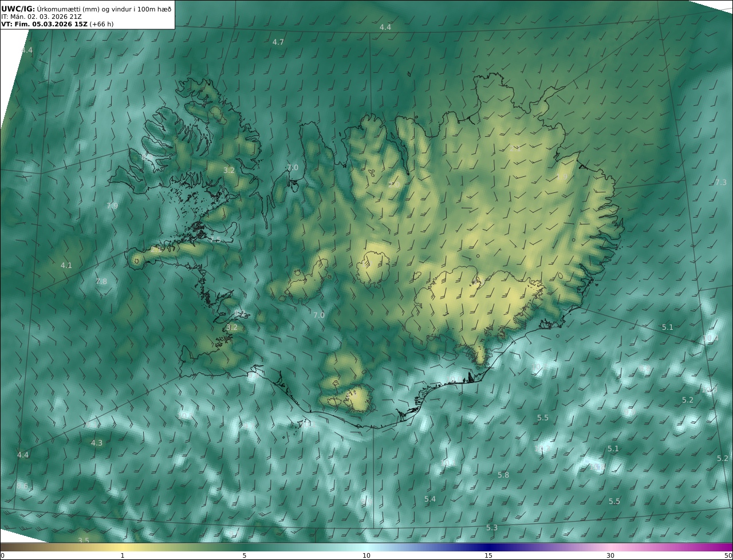This screenshot has width=733, height=560.
Task: Click the 4.3 value southwest of Reykjanes
Action: 97,443
